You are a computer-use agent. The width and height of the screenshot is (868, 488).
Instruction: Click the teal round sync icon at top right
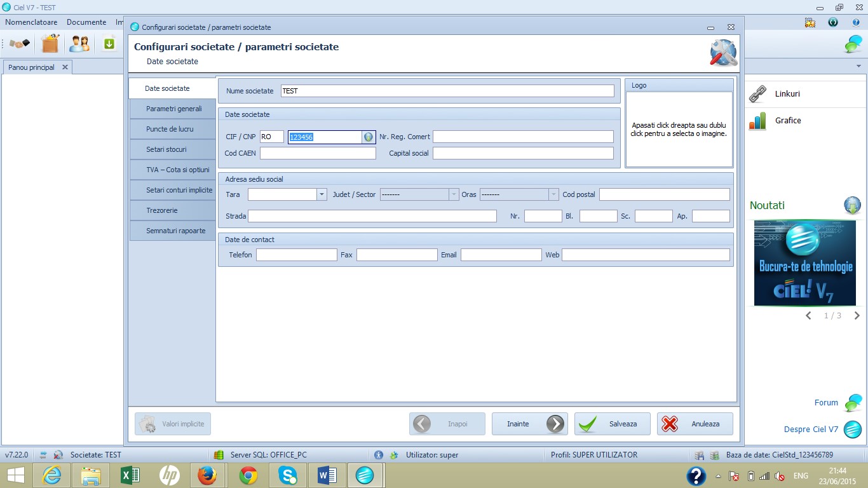tap(833, 22)
